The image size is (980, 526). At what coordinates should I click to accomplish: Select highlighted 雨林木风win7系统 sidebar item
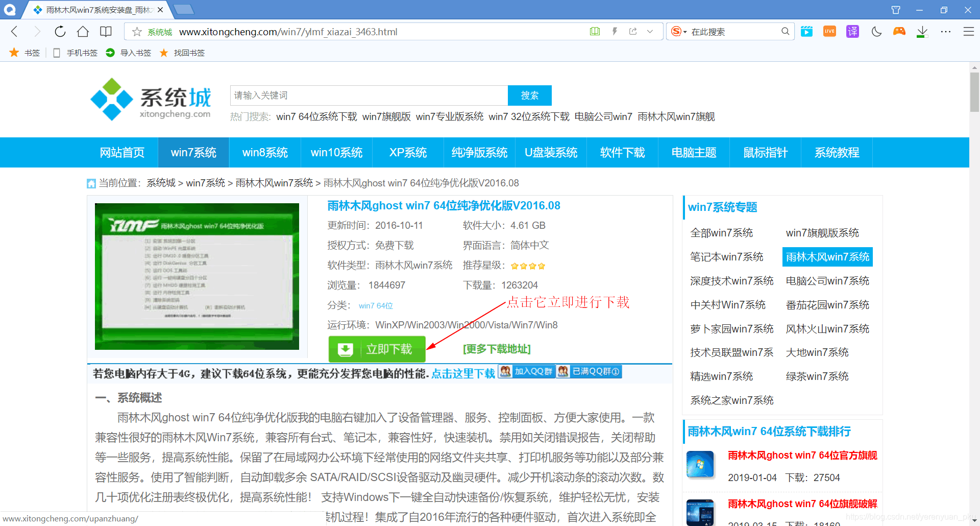(x=827, y=257)
